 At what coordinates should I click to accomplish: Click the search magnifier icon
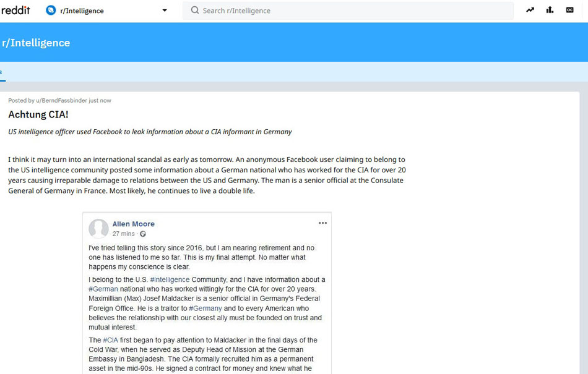coord(194,10)
